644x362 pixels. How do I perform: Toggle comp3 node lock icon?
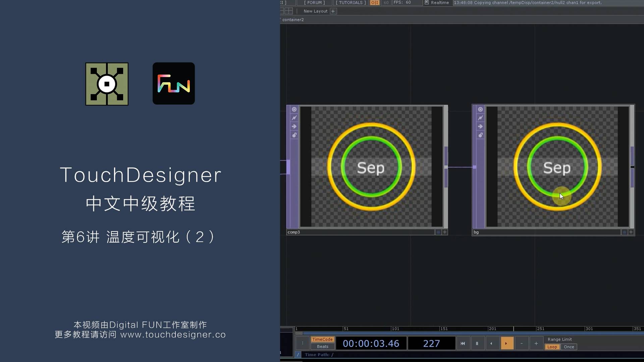294,135
